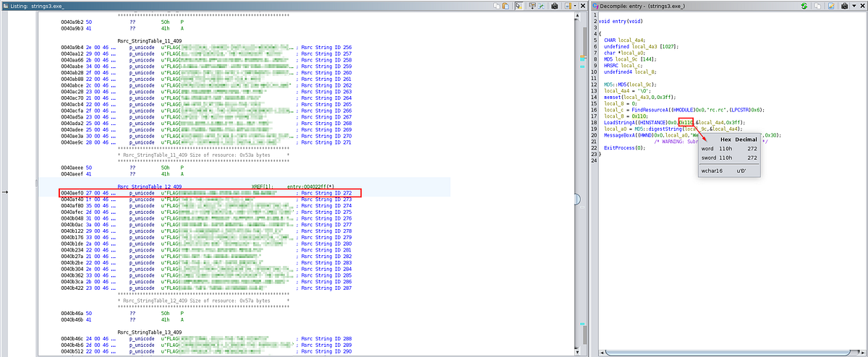Click the Copy icon in Listing toolbar
Viewport: 868px width, 357px height.
(x=497, y=5)
